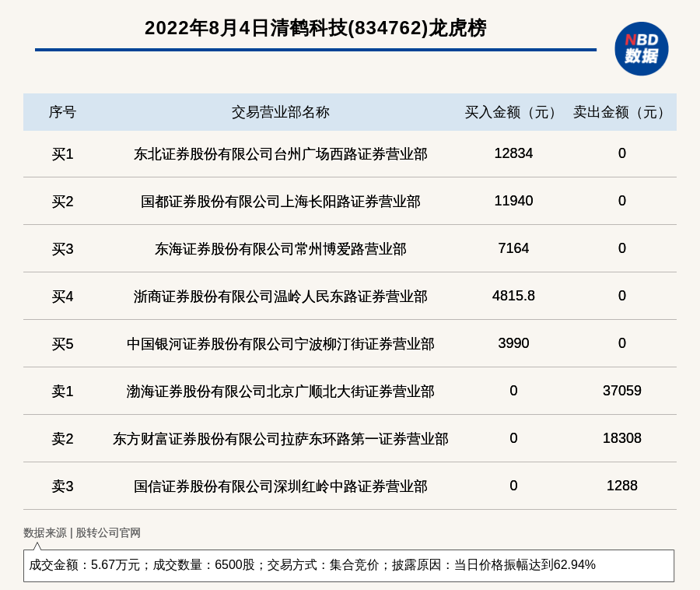Select 东海证券股份有限公司常州博爱路营业部
Screen dimensions: 700x590
[280, 249]
